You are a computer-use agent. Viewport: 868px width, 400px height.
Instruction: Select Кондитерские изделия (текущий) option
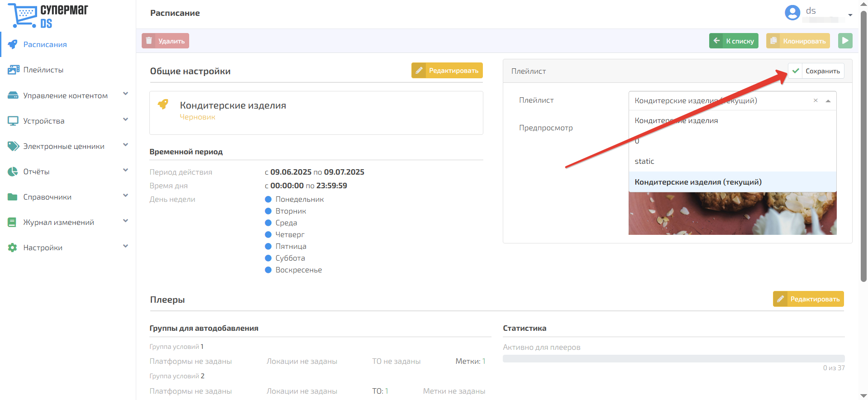tap(732, 182)
